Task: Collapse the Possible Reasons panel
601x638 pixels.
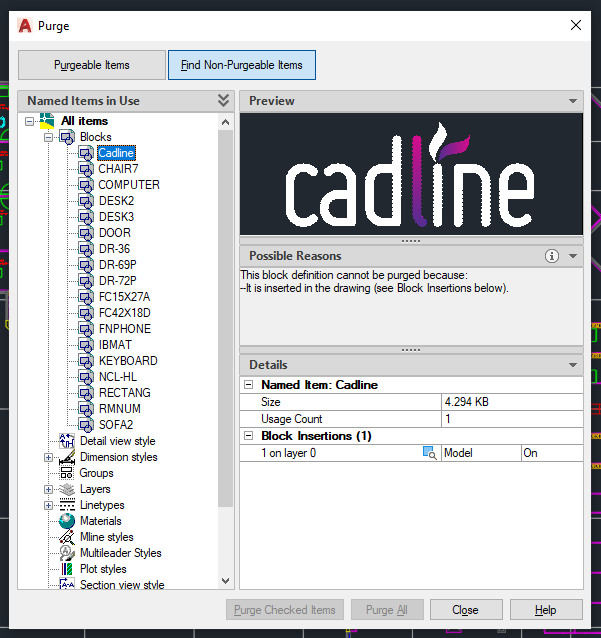Action: tap(573, 256)
